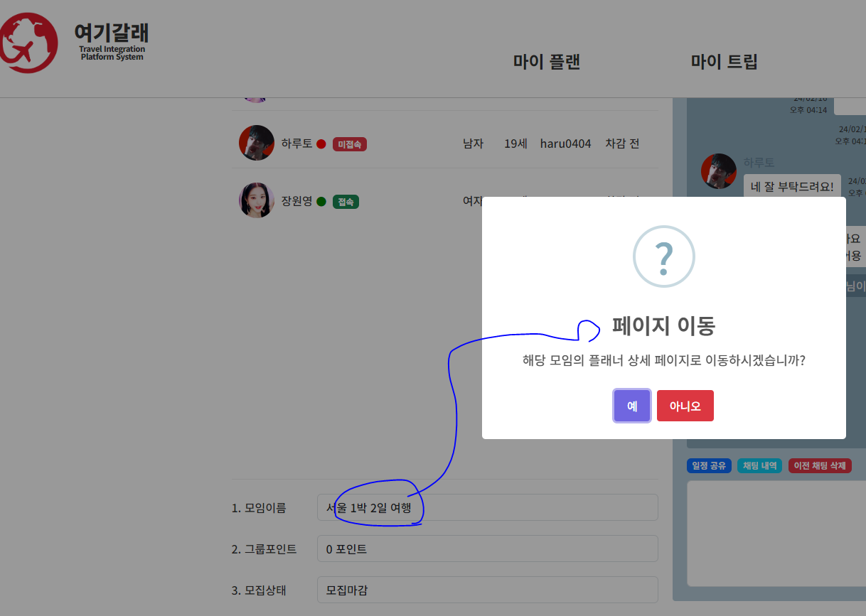866x616 pixels.
Task: Click the haru0404 user ID text
Action: 565,144
